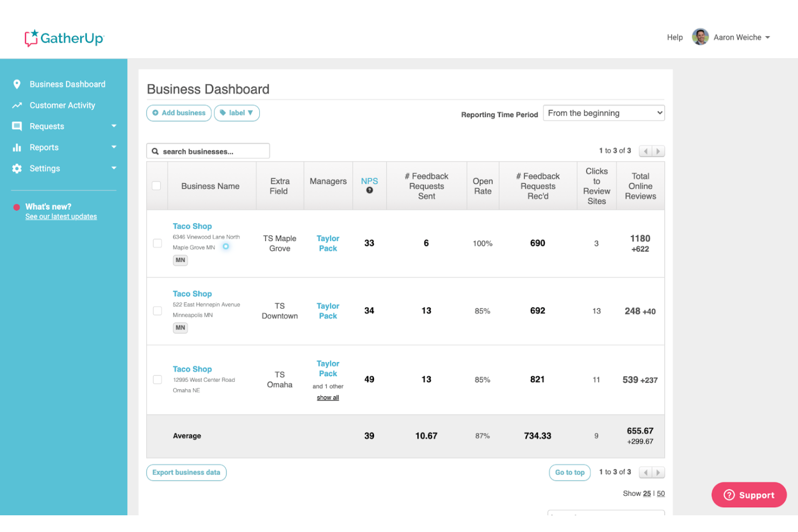Image resolution: width=798 pixels, height=532 pixels.
Task: Sort by the NPS column header
Action: point(369,181)
